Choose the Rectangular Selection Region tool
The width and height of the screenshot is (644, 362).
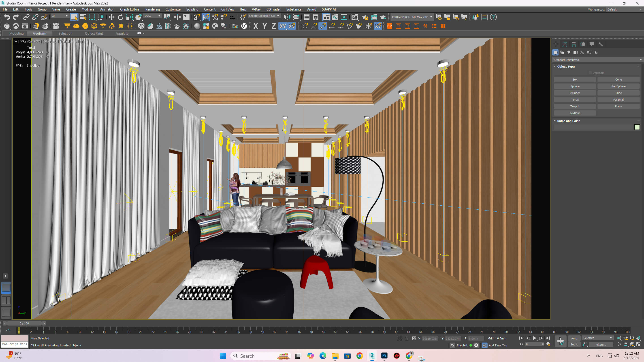click(92, 17)
